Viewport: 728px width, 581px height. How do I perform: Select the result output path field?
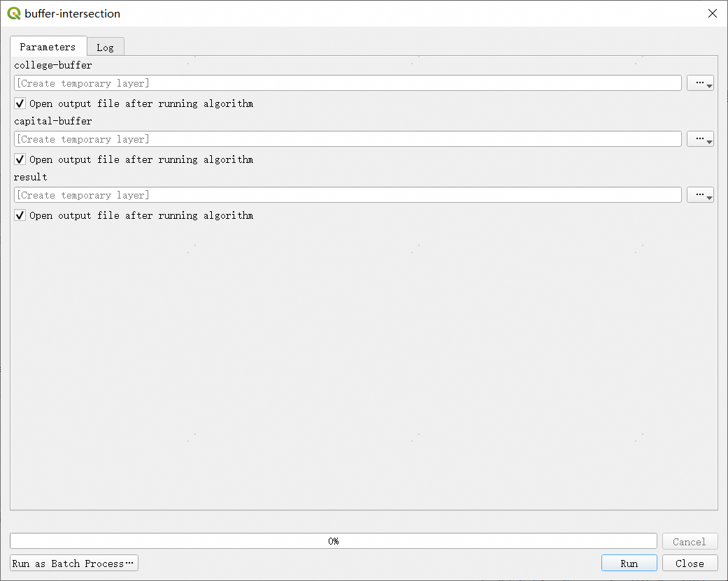[x=348, y=195]
